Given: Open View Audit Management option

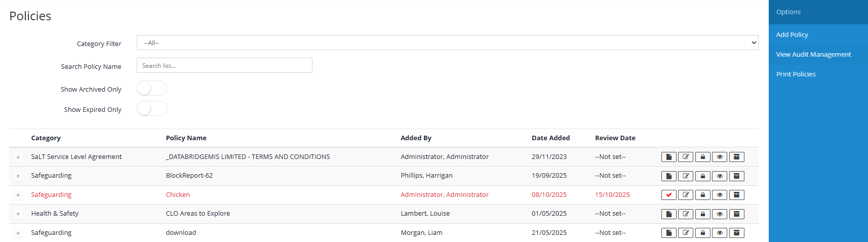Looking at the screenshot, I should [813, 54].
